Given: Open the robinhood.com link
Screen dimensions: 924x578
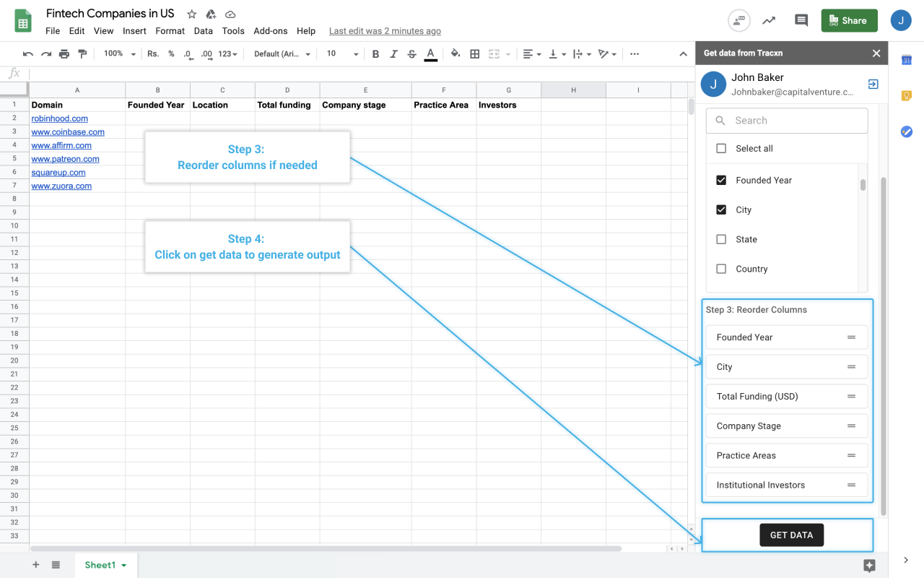Looking at the screenshot, I should 60,118.
